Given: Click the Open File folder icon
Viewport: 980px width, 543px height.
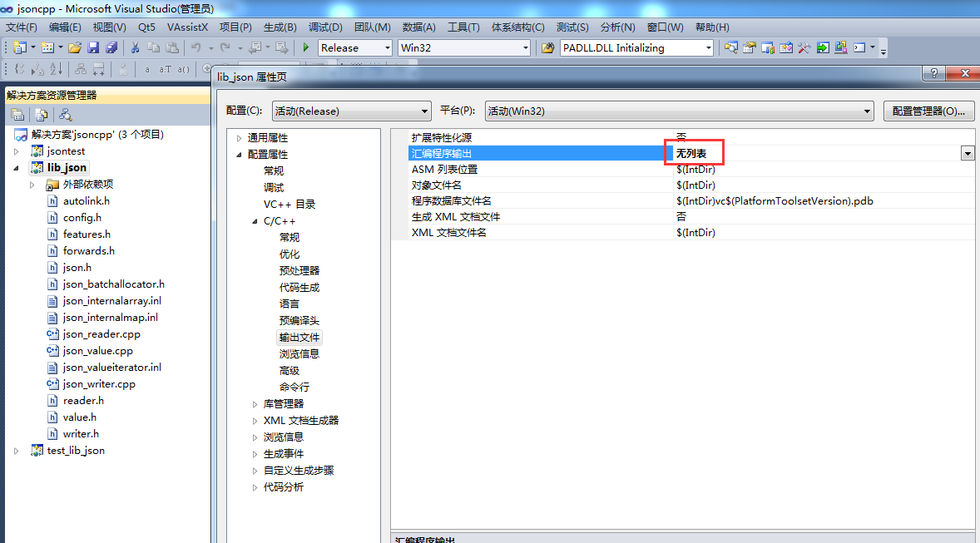Looking at the screenshot, I should (75, 47).
